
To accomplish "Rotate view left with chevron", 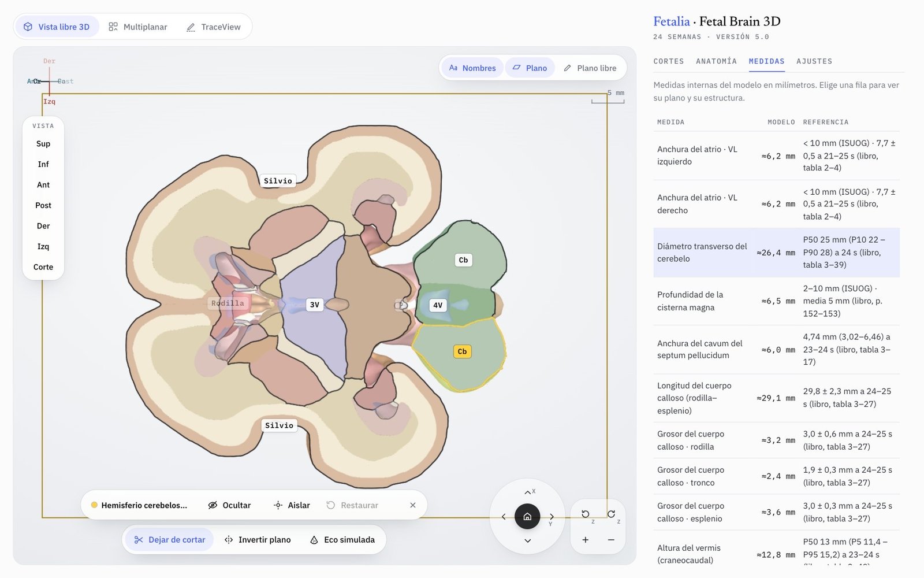I will (x=504, y=517).
